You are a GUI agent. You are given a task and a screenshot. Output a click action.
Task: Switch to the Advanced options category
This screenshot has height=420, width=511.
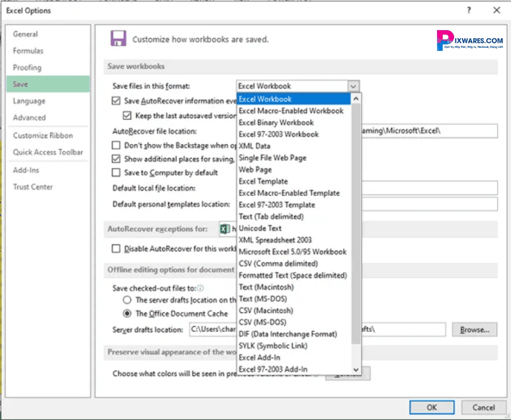coord(29,117)
